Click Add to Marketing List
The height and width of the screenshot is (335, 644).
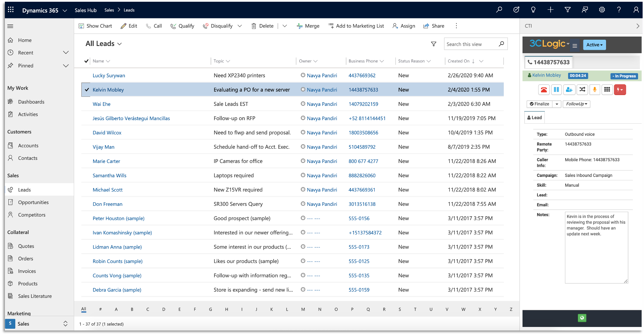[356, 26]
